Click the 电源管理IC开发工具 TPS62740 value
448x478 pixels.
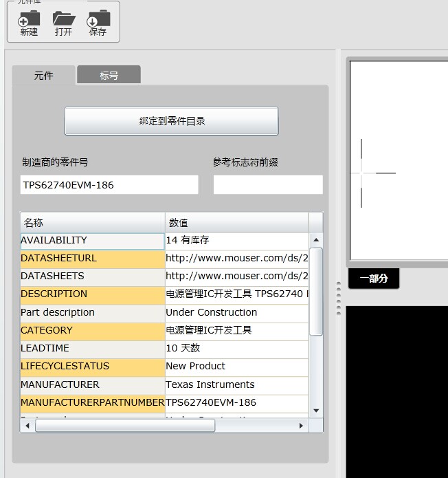(236, 295)
